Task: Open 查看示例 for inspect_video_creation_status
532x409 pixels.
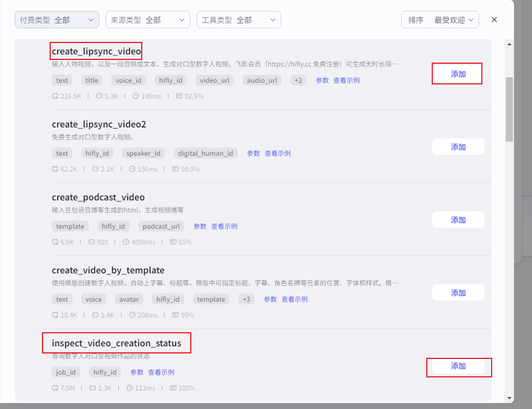Action: tap(161, 373)
